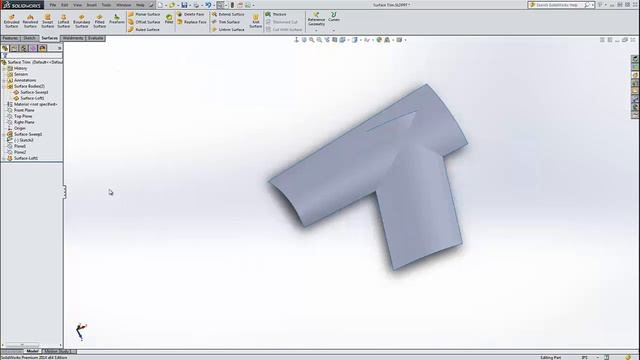The image size is (640, 360).
Task: Click the feature tree filter field
Action: pyautogui.click(x=32, y=56)
